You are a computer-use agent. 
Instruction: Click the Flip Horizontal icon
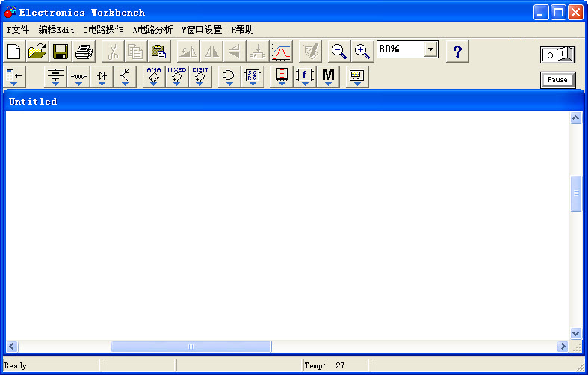[x=211, y=52]
